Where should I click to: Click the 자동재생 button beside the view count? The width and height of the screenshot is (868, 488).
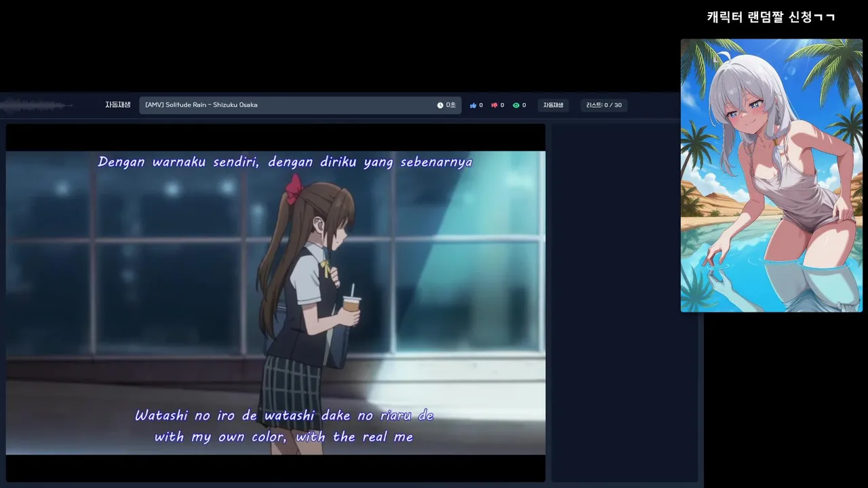pos(553,105)
